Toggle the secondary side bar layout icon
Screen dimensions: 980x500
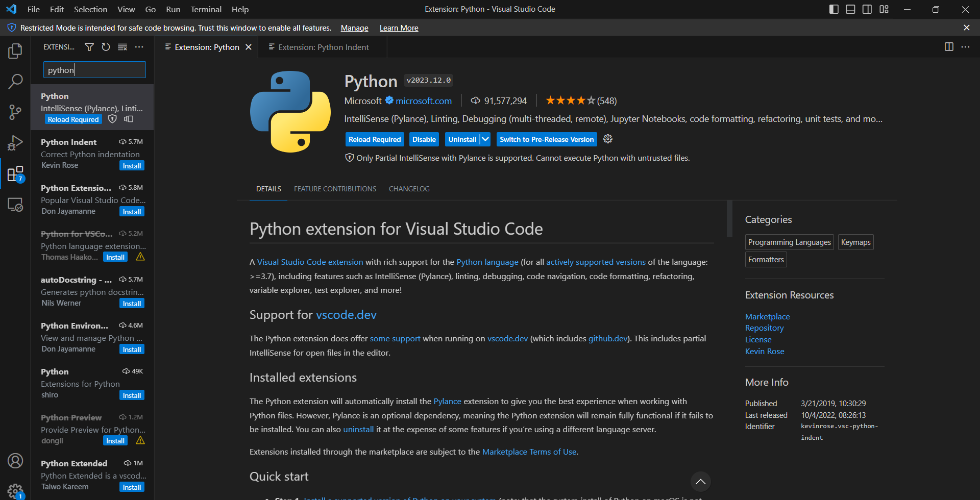(x=867, y=9)
